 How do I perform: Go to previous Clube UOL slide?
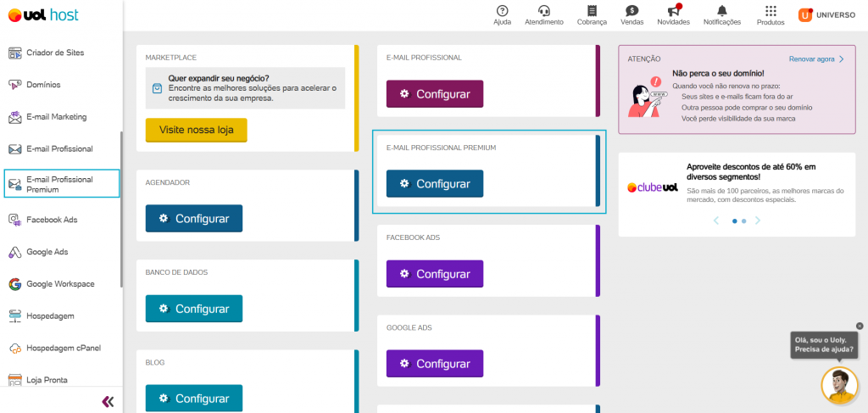click(715, 220)
